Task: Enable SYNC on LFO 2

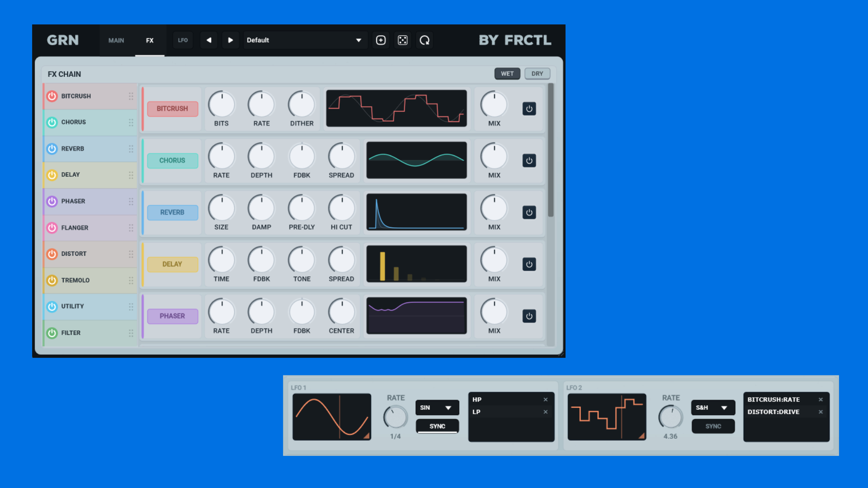Action: coord(713,426)
